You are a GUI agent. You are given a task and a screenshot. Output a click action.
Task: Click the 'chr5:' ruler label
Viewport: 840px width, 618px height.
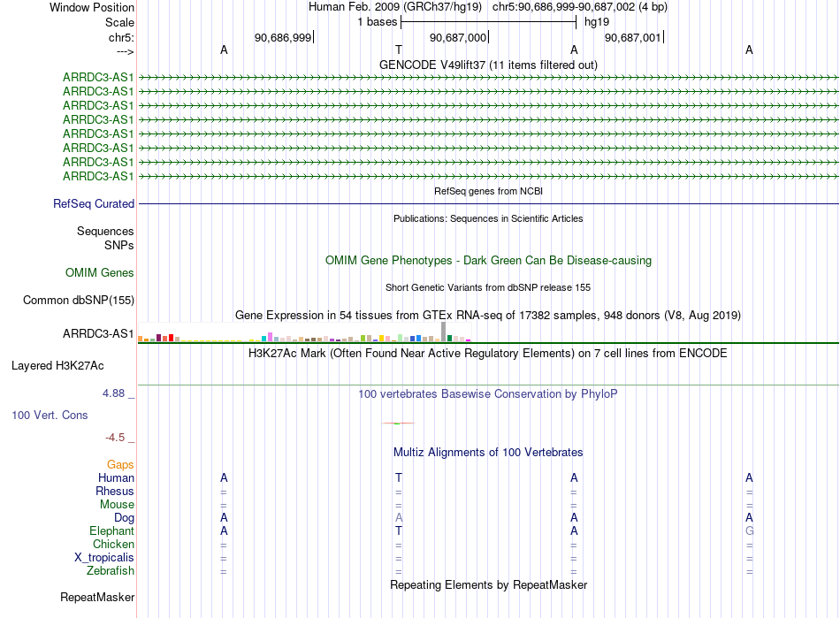[x=121, y=37]
